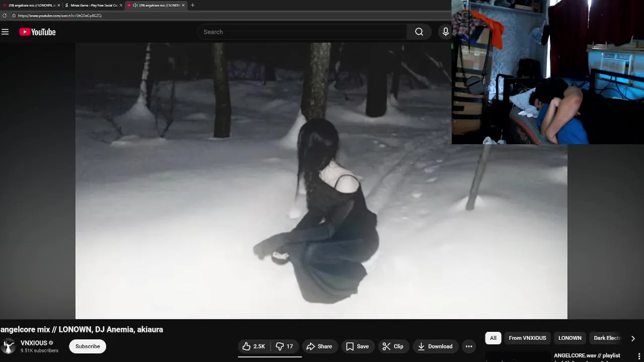
Task: Select the Dark Electronic filter chip
Action: point(607,338)
